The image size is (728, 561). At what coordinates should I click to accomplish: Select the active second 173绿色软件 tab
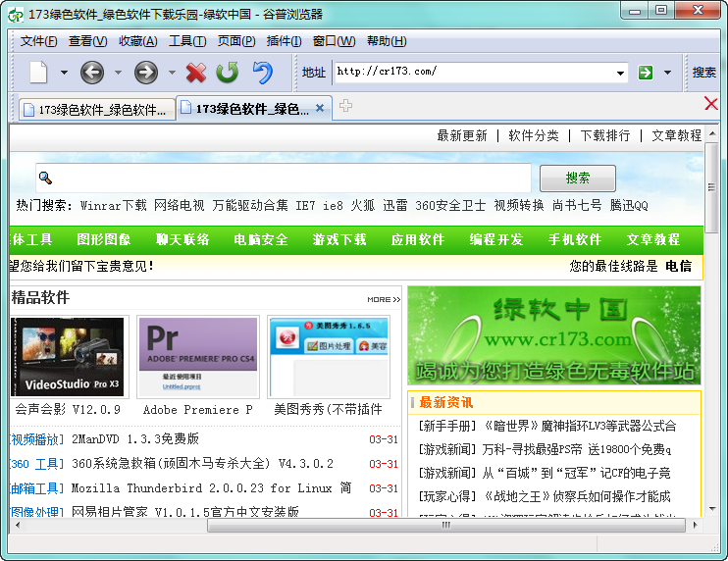pyautogui.click(x=254, y=109)
